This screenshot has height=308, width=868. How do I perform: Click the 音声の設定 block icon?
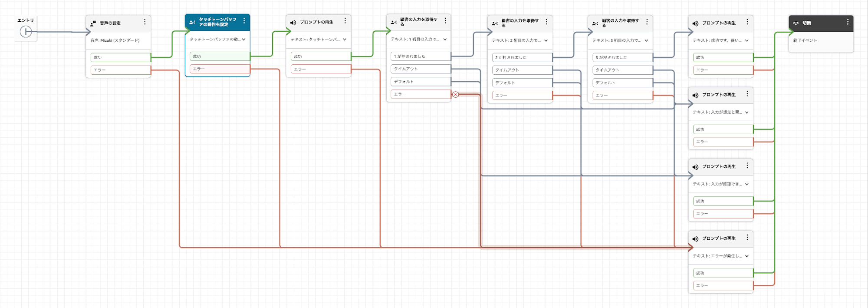coord(93,23)
